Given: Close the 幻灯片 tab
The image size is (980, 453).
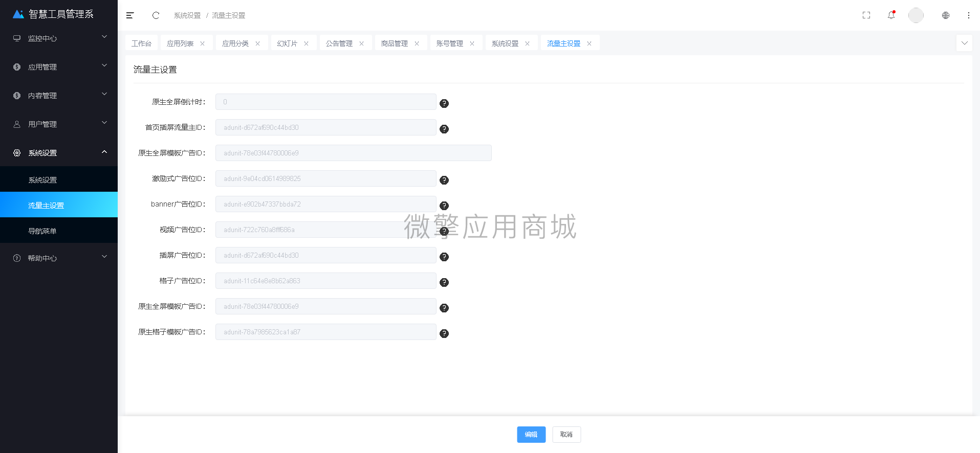Looking at the screenshot, I should [307, 43].
